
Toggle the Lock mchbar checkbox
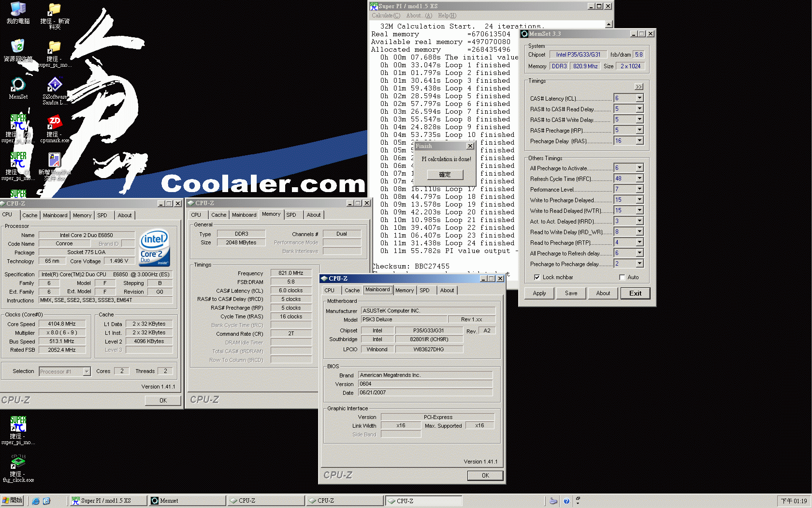coord(537,277)
